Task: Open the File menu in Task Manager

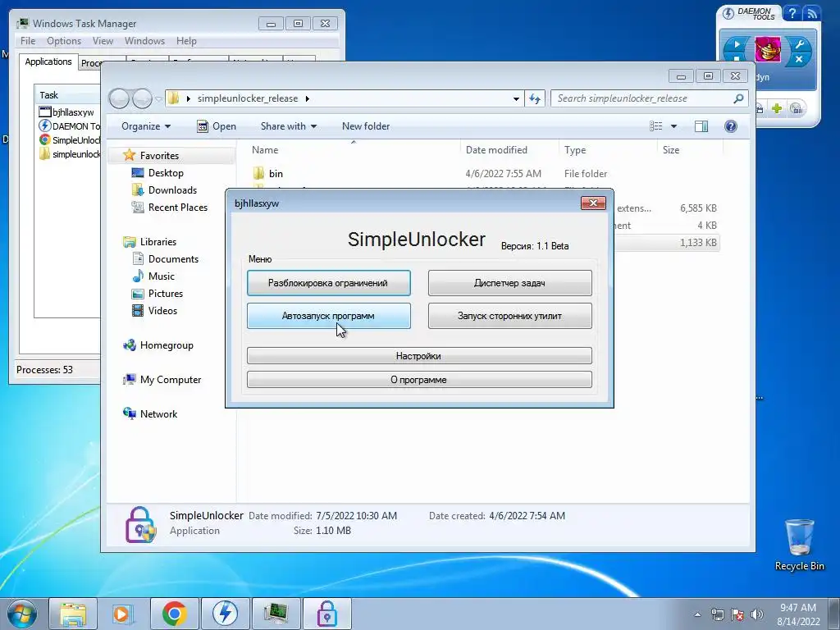Action: (28, 41)
